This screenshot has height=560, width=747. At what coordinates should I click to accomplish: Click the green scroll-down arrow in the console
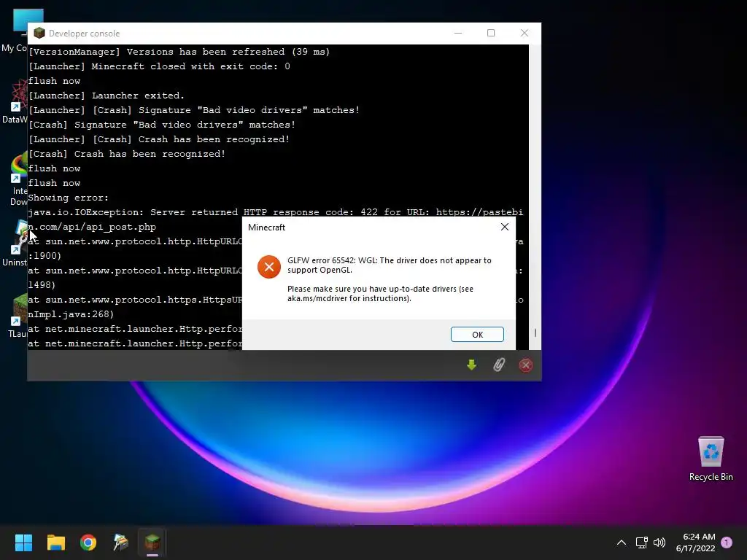click(471, 365)
